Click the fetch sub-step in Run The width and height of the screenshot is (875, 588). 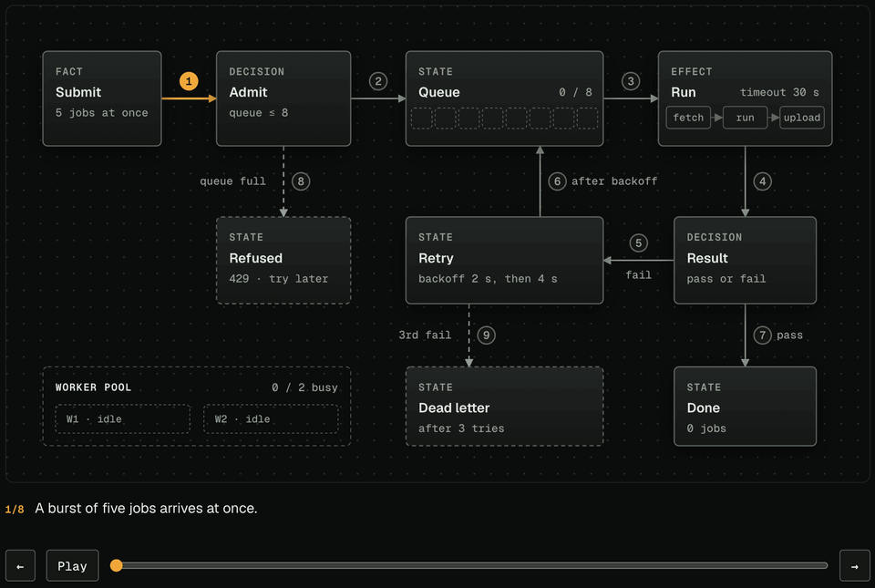(689, 118)
